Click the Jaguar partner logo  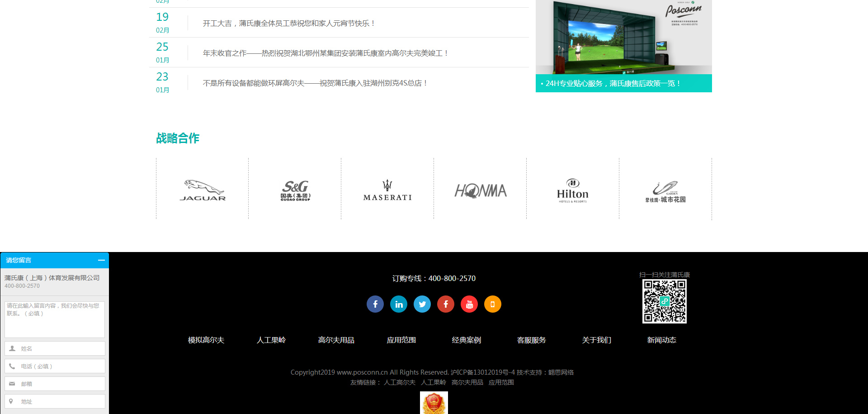click(x=203, y=190)
